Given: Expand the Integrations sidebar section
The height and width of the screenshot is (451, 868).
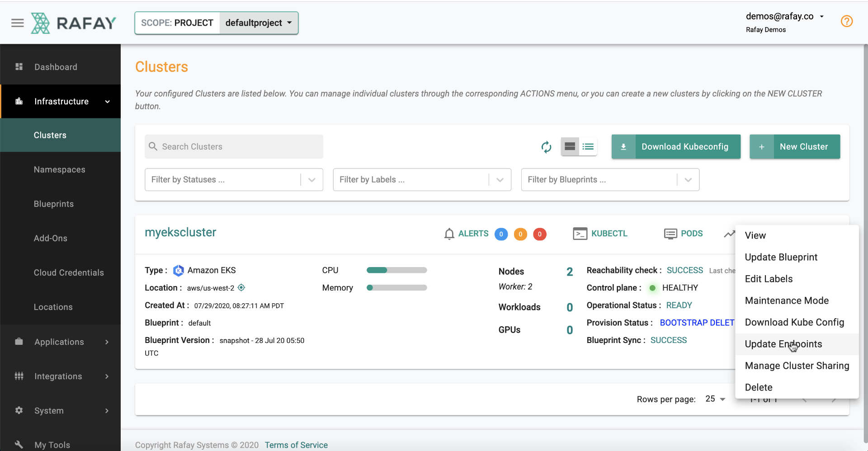Looking at the screenshot, I should [107, 376].
